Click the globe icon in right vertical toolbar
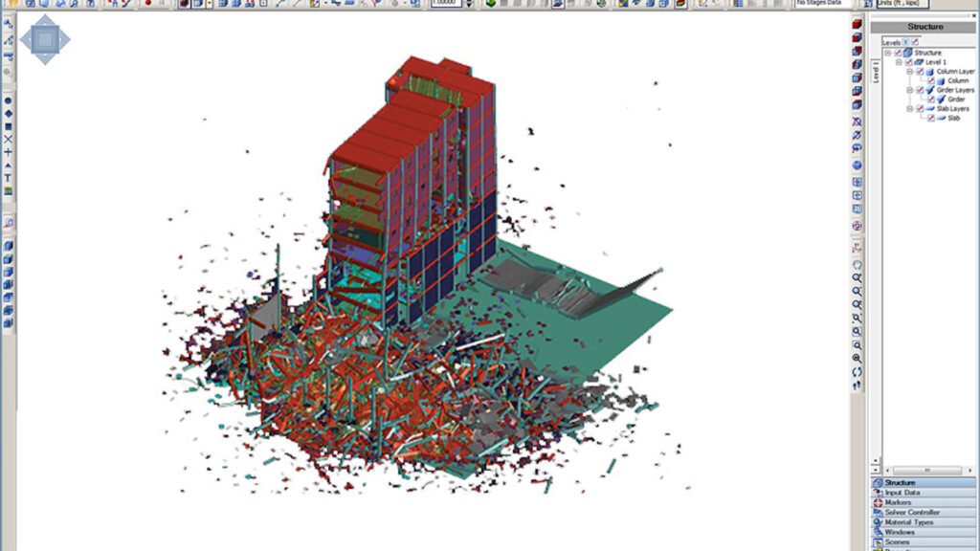This screenshot has height=551, width=980. [857, 165]
